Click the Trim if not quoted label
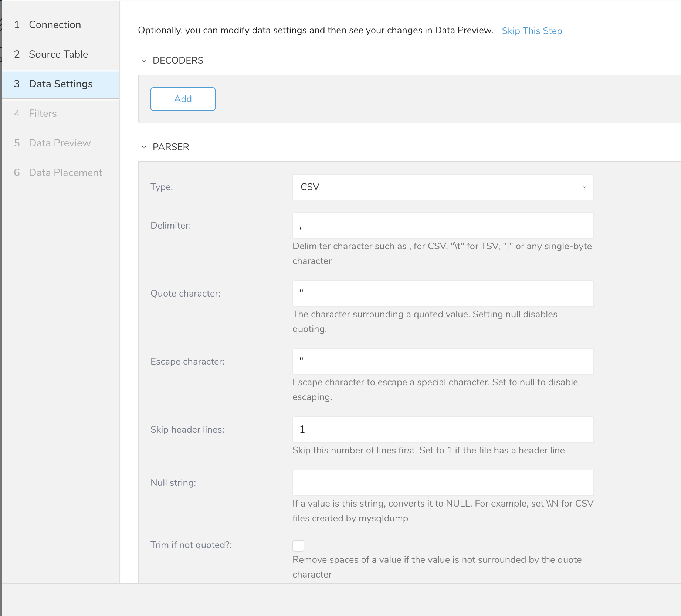 191,545
